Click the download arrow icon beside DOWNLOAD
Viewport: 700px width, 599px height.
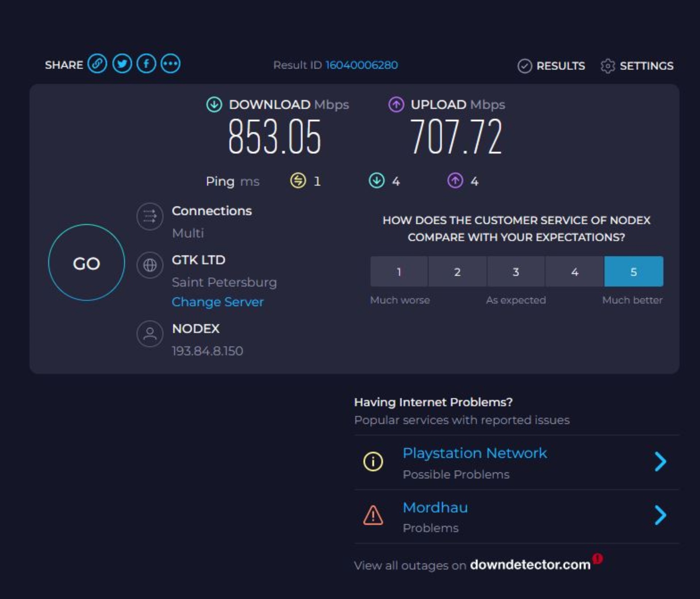(214, 105)
